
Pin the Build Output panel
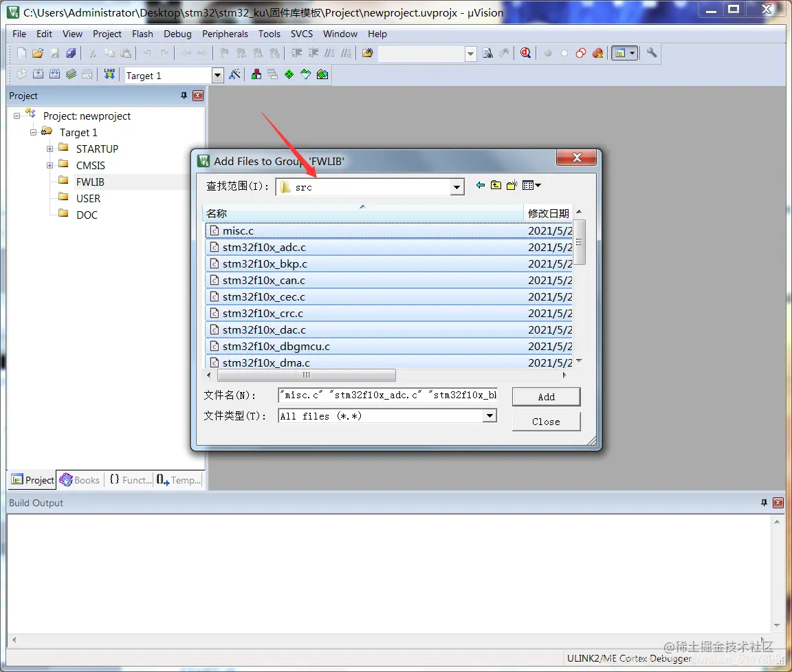tap(764, 503)
